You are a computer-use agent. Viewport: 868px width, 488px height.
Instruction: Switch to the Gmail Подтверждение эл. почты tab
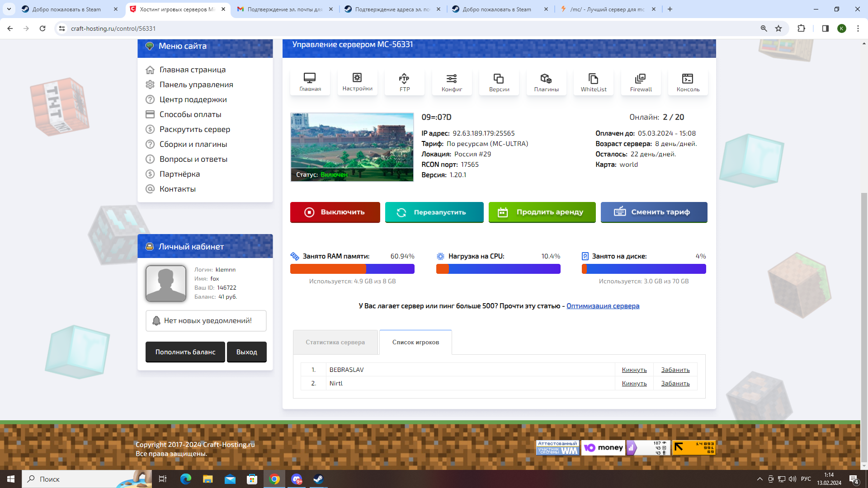click(x=285, y=9)
